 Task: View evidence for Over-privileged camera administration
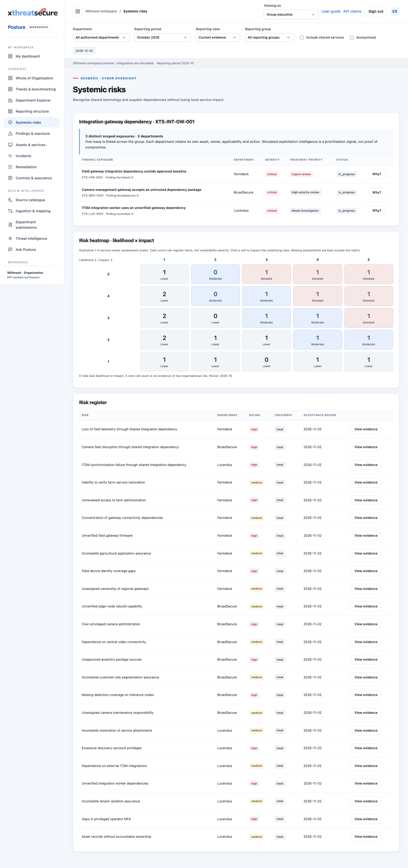[x=366, y=624]
